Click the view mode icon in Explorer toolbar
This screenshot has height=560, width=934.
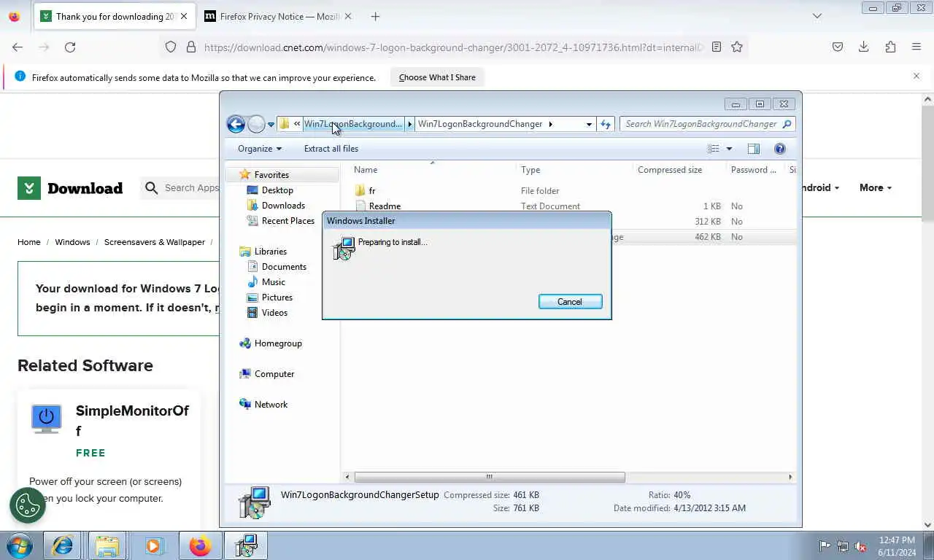tap(714, 149)
